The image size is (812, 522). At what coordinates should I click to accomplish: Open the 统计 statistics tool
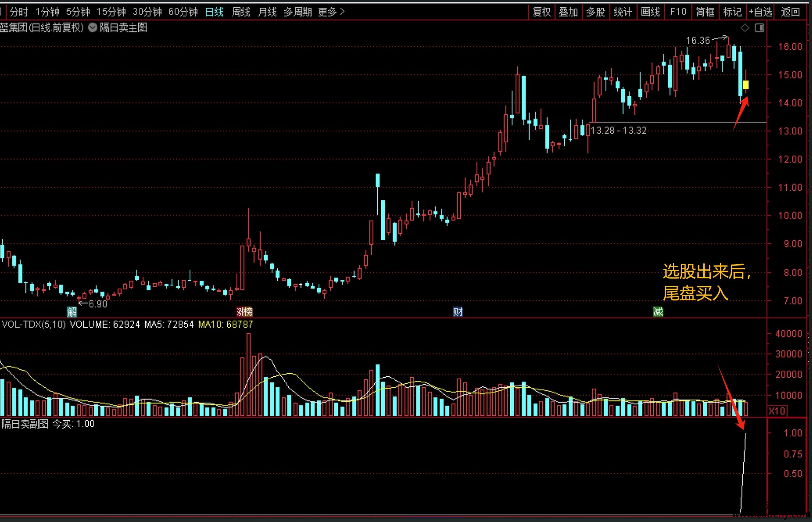click(x=623, y=12)
